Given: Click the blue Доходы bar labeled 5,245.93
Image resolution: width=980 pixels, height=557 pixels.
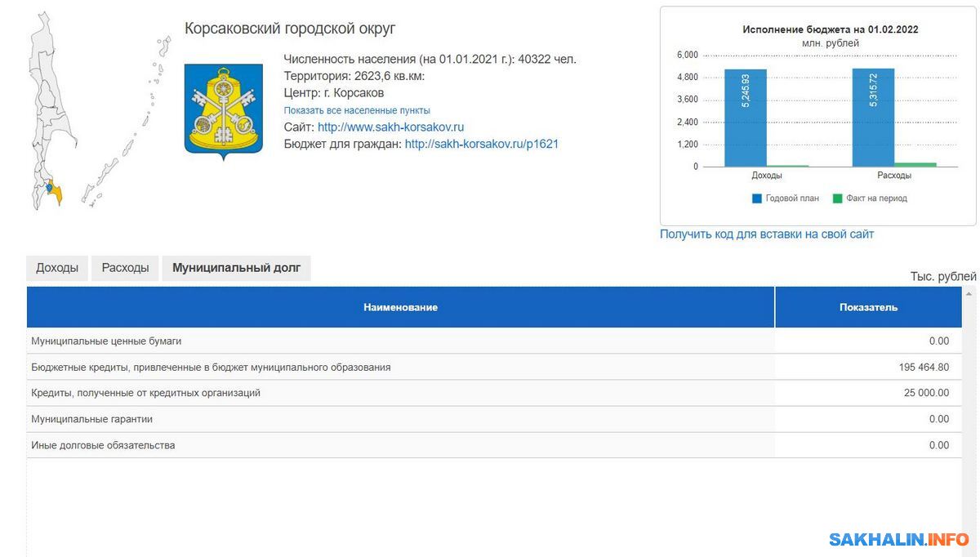Looking at the screenshot, I should (x=745, y=118).
